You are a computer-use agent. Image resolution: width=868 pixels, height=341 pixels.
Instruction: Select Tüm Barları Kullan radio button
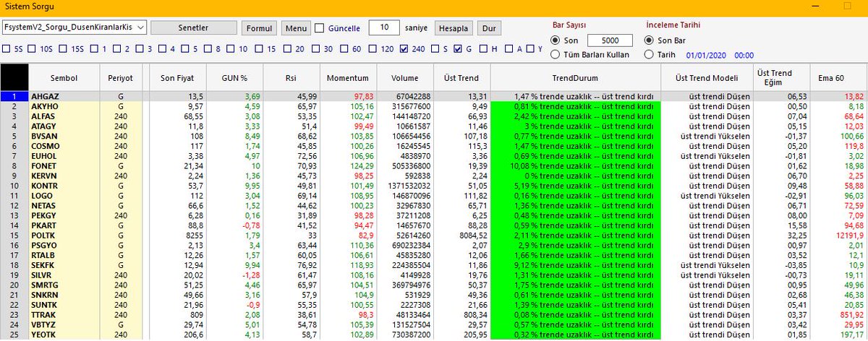556,54
